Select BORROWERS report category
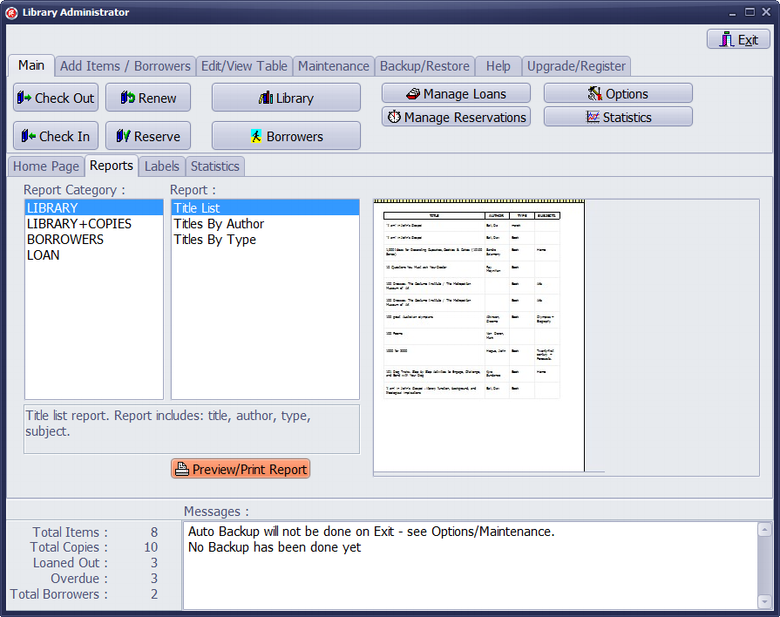 coord(65,240)
